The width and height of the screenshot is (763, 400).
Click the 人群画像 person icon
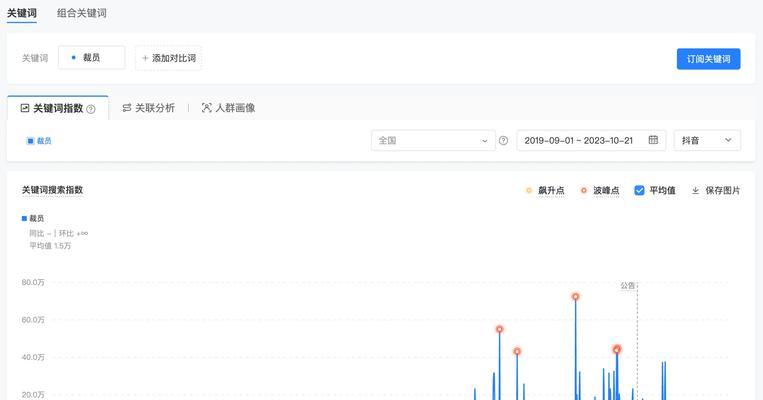207,108
